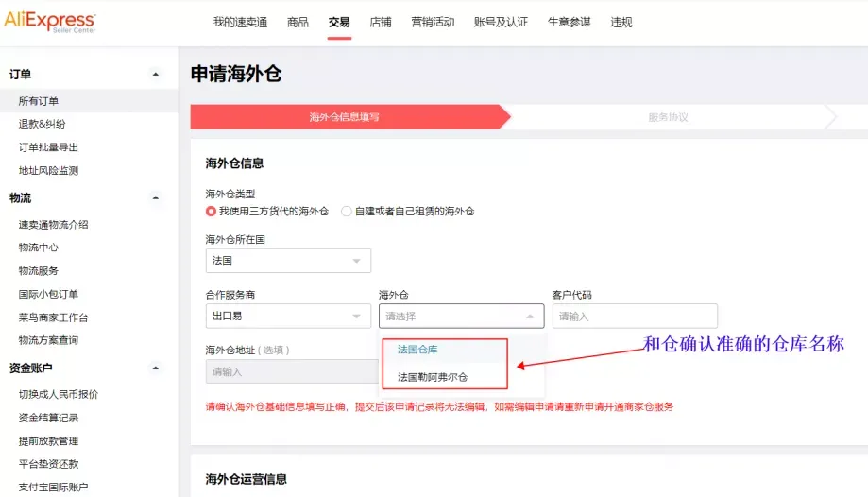Open the 违规 menu

[621, 22]
